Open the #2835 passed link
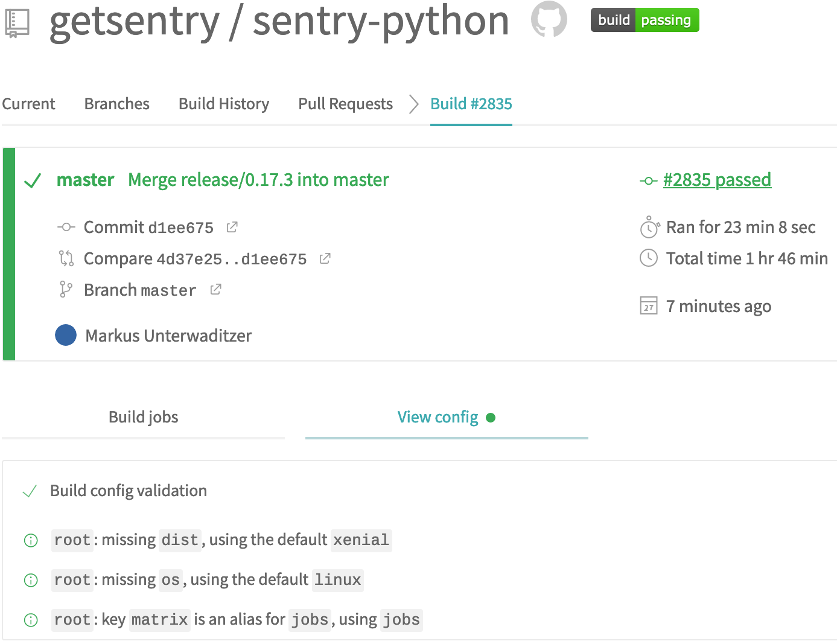Screen dimensions: 837x644 pyautogui.click(x=717, y=180)
